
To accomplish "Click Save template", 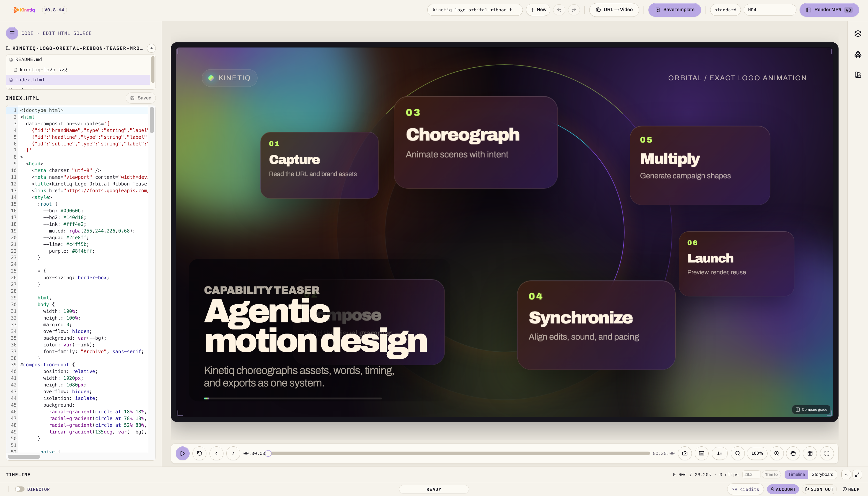I will tap(675, 10).
